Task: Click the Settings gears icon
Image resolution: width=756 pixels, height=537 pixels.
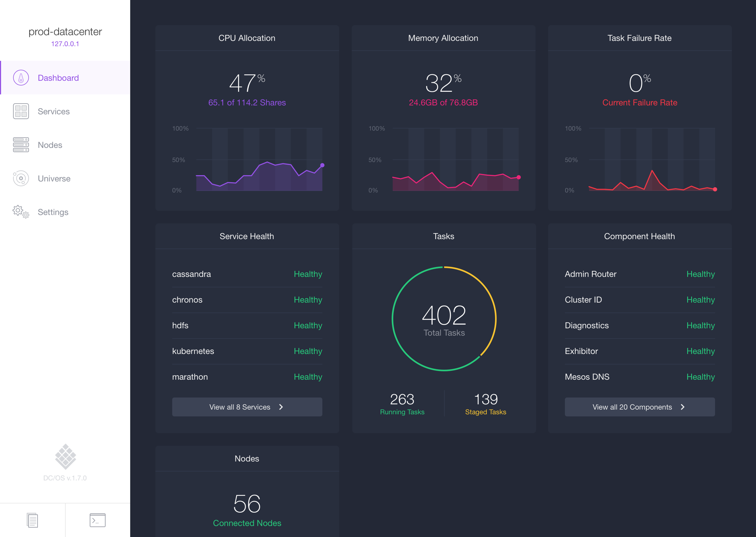Action: point(21,212)
